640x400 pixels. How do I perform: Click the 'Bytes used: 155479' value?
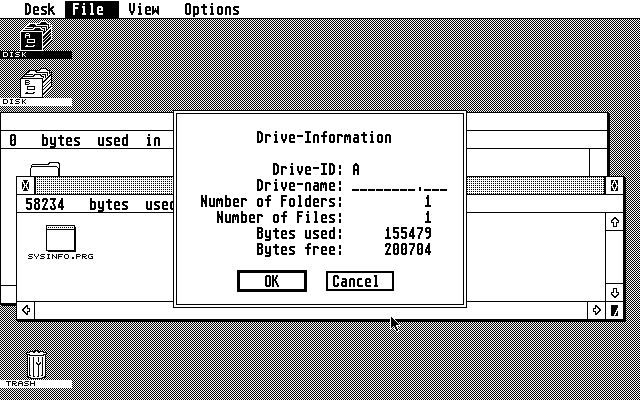click(x=408, y=233)
